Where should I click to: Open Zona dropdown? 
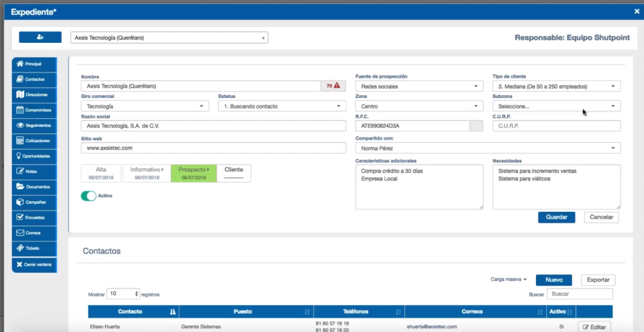point(419,106)
